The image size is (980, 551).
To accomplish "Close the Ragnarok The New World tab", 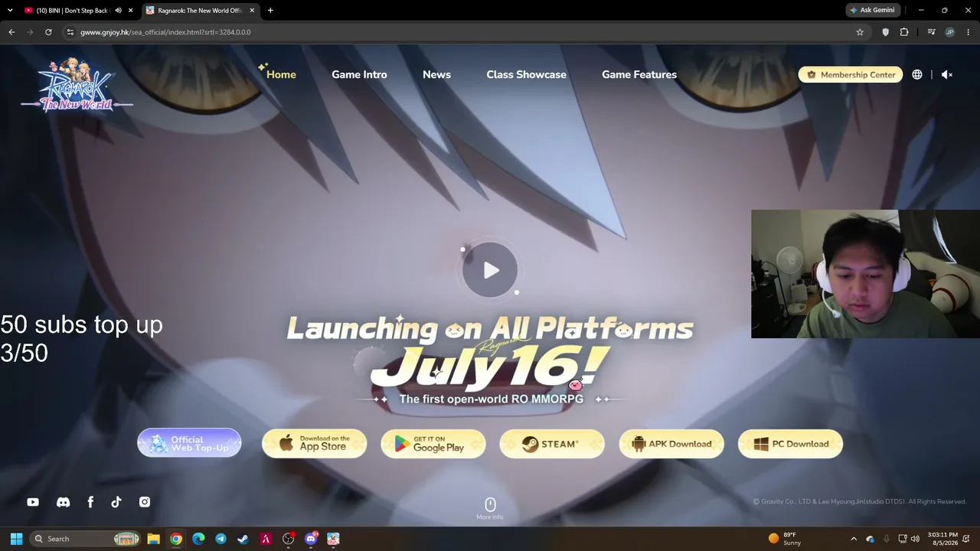I will pos(252,11).
